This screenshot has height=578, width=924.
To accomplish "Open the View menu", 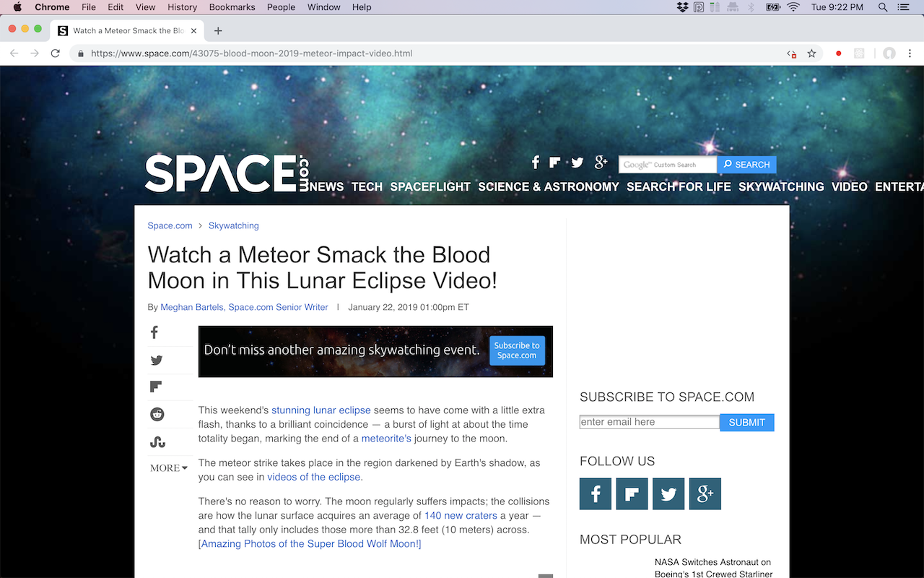I will [x=145, y=7].
